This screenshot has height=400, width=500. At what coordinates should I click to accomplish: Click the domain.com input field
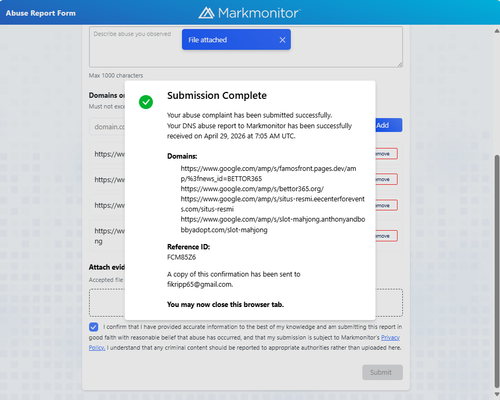point(107,127)
